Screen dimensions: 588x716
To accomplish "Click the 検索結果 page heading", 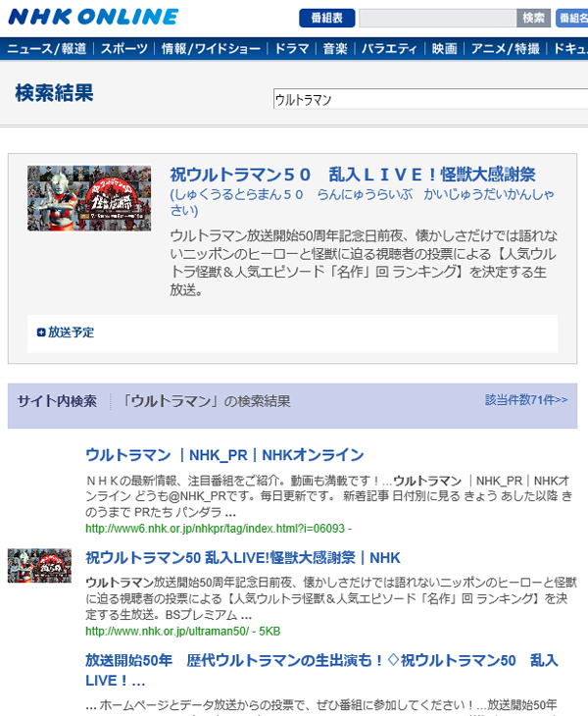I will point(54,93).
